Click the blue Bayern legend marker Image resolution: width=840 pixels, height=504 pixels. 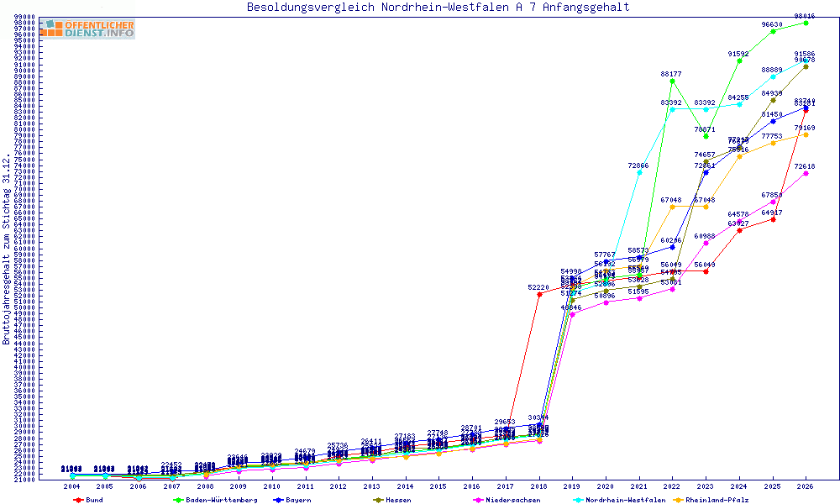click(277, 501)
